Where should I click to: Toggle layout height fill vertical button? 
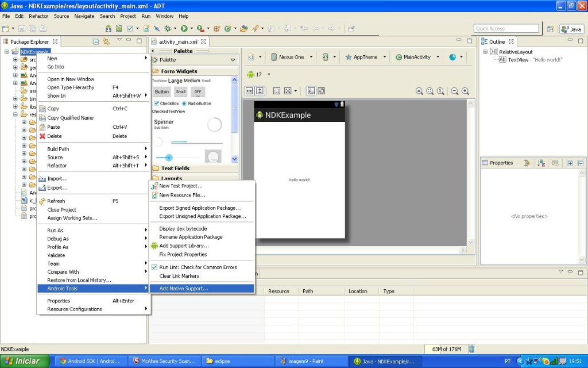[x=260, y=91]
